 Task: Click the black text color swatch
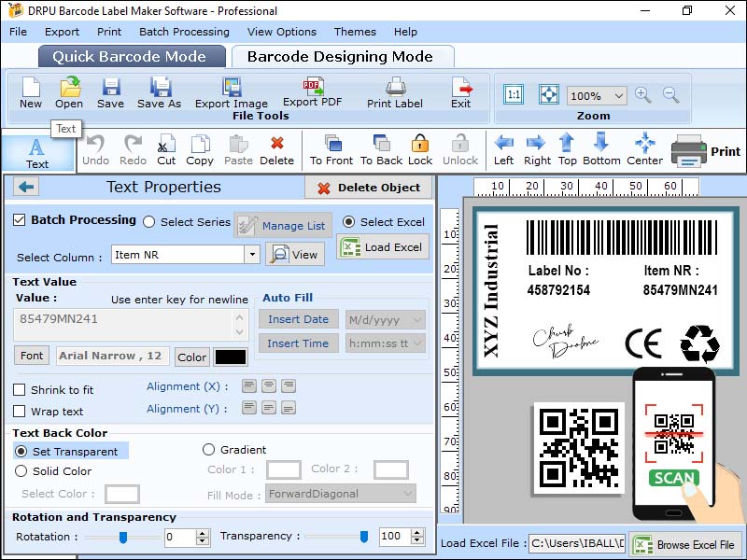pyautogui.click(x=231, y=357)
